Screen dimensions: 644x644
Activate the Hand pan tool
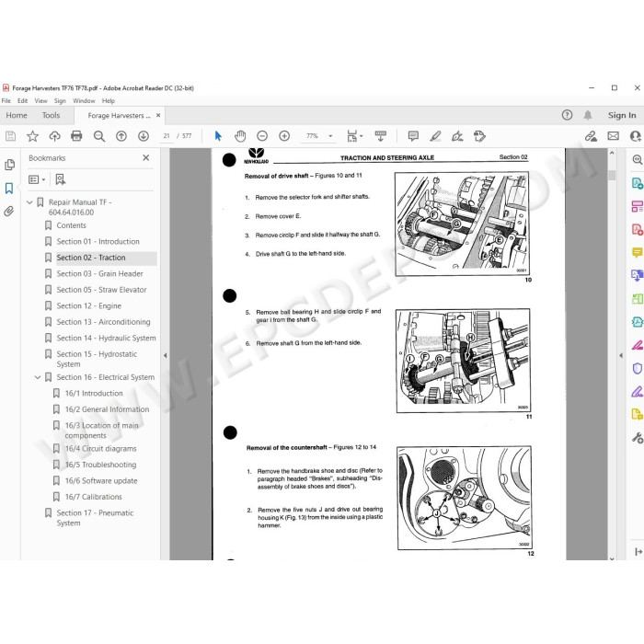tap(240, 136)
